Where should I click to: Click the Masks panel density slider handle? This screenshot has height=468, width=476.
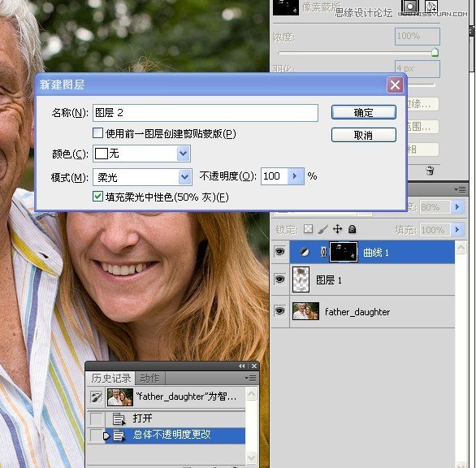tap(435, 52)
